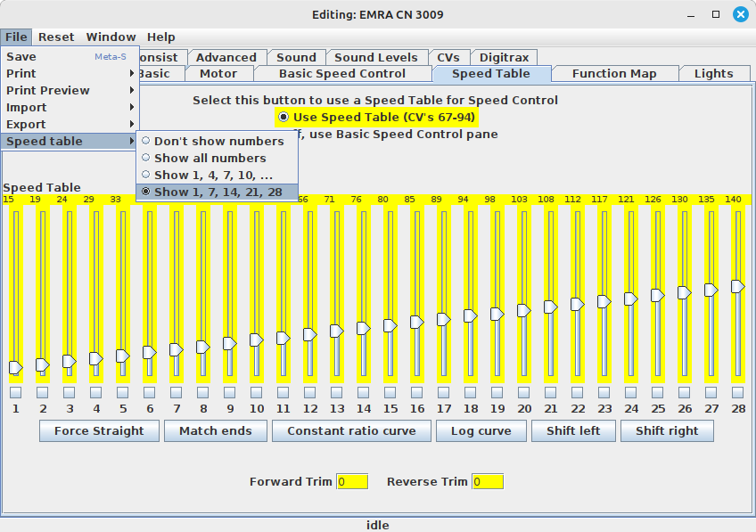The image size is (756, 532).
Task: Click the Forward Trim input field
Action: click(x=352, y=482)
